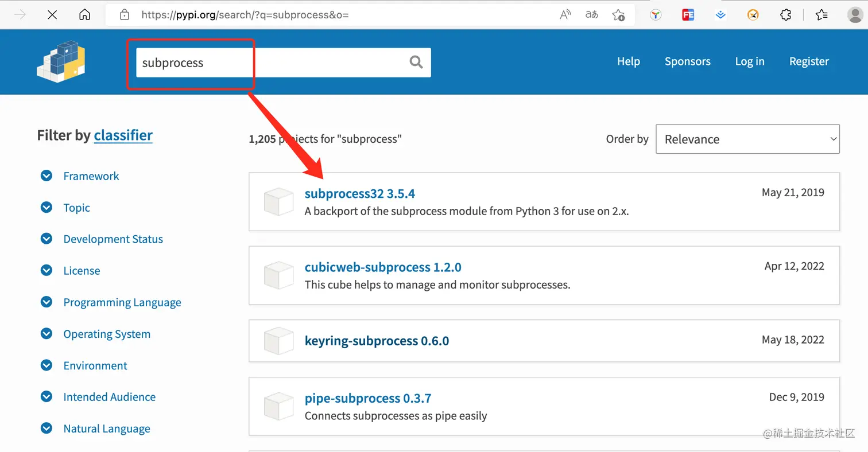Click the date May 18, 2022
The image size is (868, 452).
[x=793, y=340]
